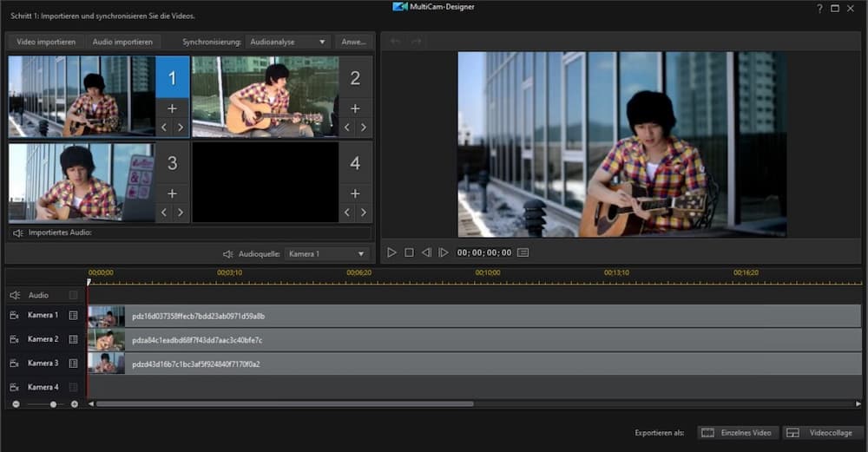
Task: Click the Kamera 1 track camera icon
Action: pos(15,315)
